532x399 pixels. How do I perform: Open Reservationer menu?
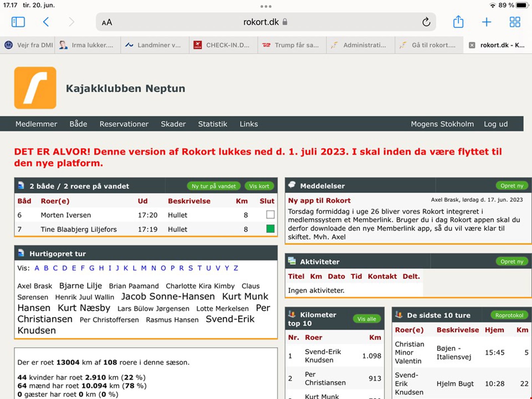(124, 124)
